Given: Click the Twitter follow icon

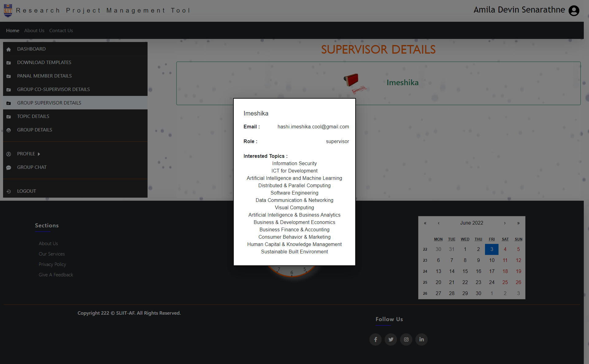Looking at the screenshot, I should 391,339.
